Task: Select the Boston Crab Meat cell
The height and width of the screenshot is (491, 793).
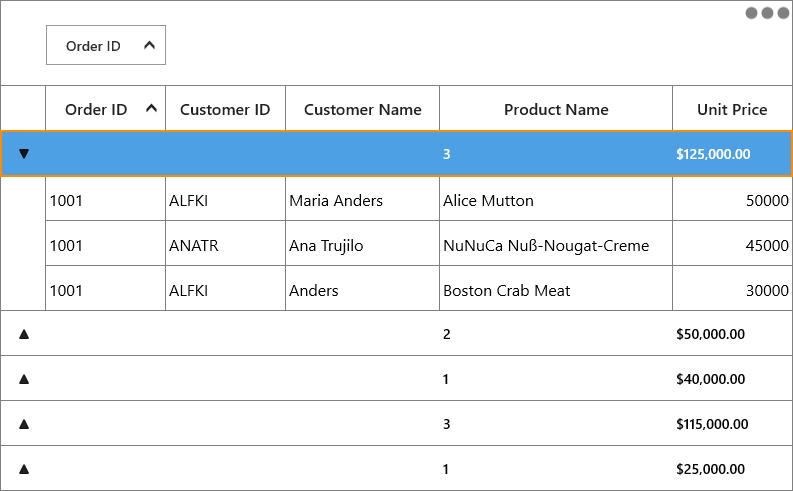Action: 556,288
